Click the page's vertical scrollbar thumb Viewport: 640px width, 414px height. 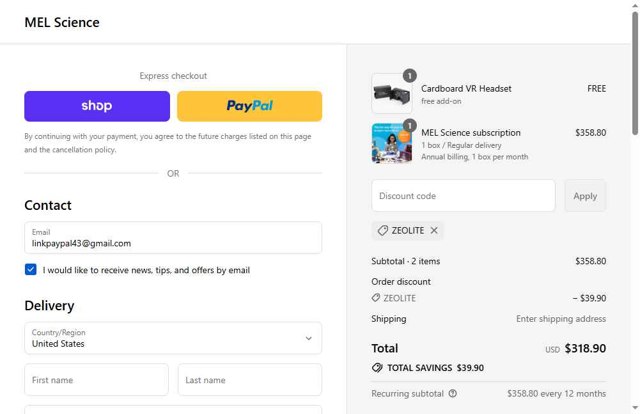tap(635, 73)
